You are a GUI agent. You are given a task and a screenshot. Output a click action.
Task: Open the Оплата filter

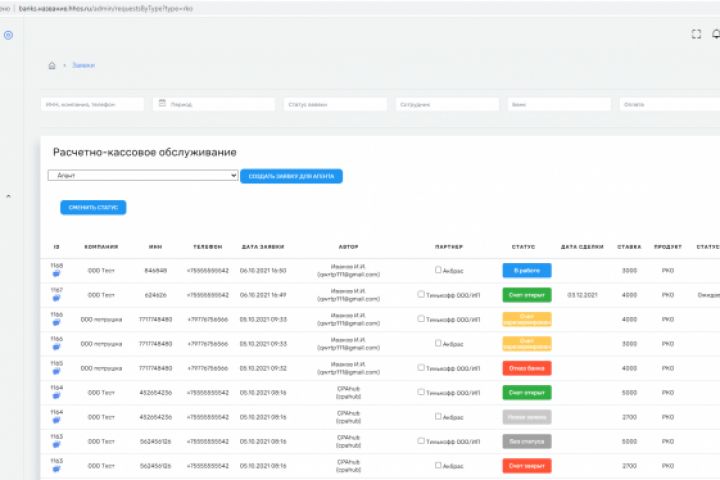click(x=669, y=104)
